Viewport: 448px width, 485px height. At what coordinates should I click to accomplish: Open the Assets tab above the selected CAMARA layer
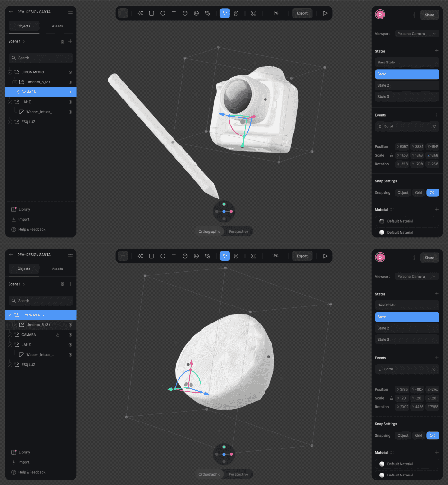coord(57,26)
